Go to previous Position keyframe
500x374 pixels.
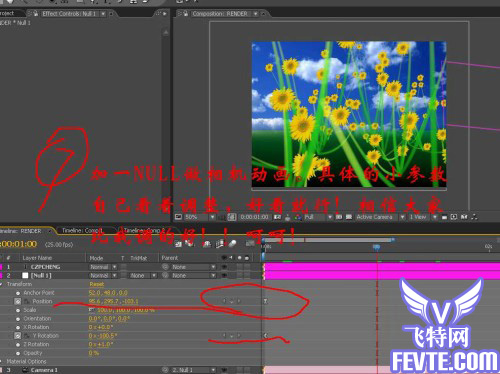[224, 301]
